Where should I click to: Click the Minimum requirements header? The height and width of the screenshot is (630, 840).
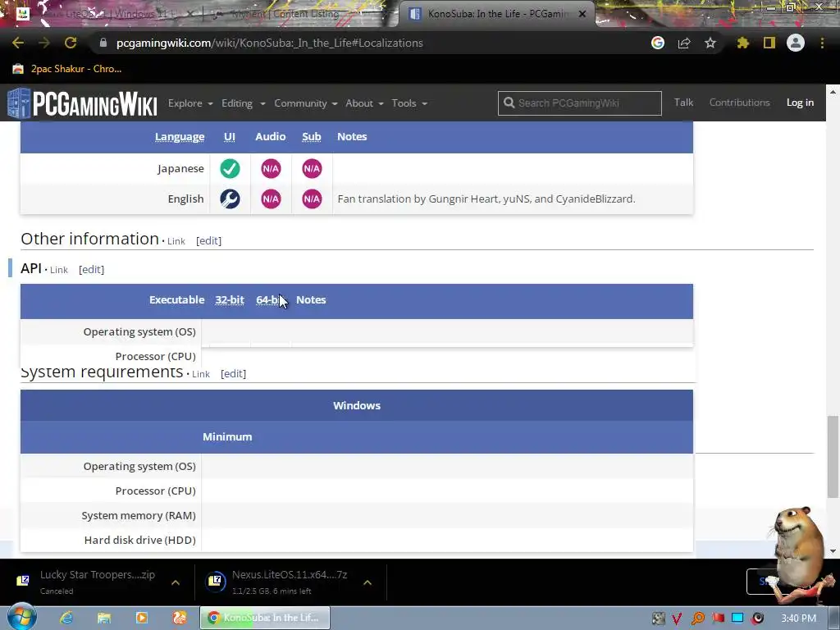click(x=227, y=436)
